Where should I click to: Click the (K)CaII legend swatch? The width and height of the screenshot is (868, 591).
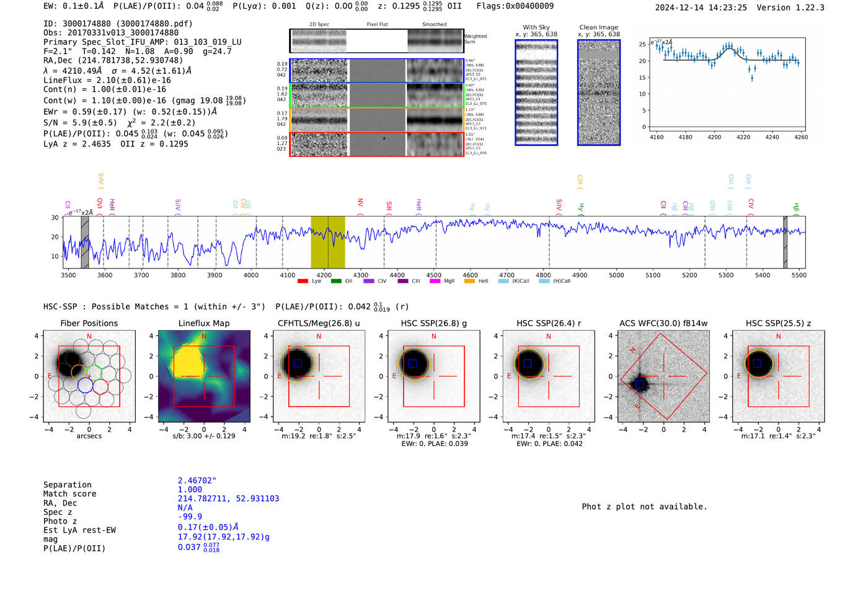click(503, 281)
